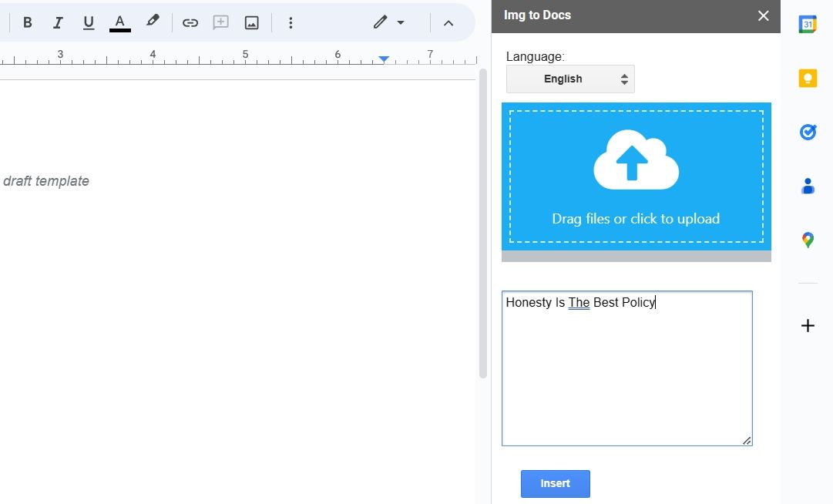Open the editing mode pencil dropdown
The width and height of the screenshot is (833, 504).
389,22
